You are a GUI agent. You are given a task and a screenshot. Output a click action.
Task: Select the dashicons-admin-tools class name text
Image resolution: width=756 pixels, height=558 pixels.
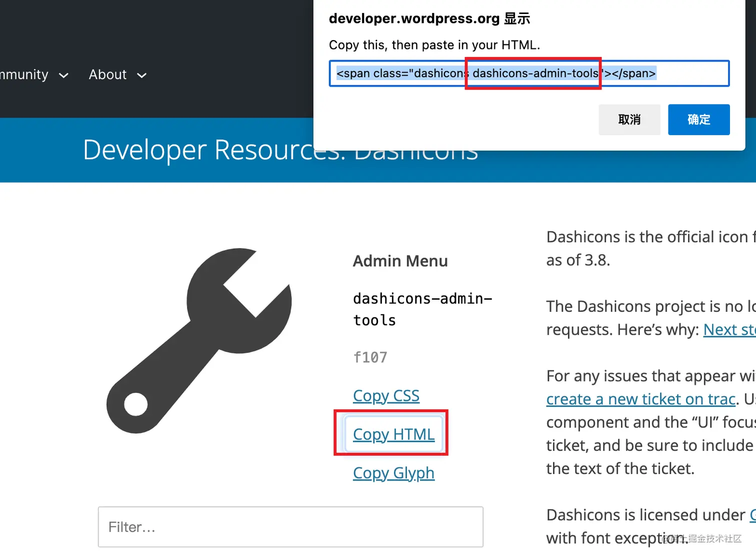click(422, 309)
